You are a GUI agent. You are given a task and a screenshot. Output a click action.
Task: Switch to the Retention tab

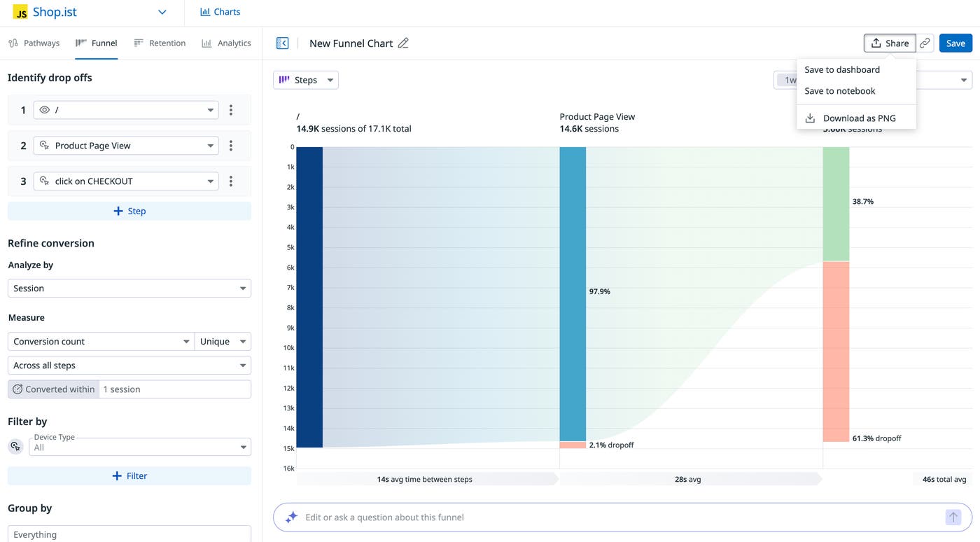[160, 43]
